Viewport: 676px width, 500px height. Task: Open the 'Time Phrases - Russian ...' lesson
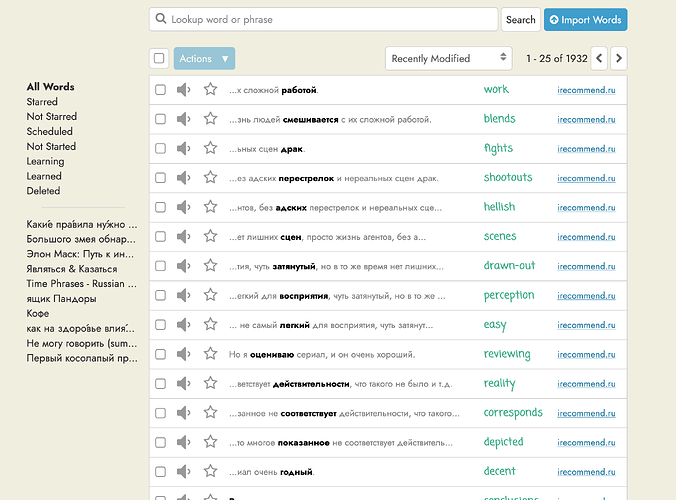(x=81, y=284)
